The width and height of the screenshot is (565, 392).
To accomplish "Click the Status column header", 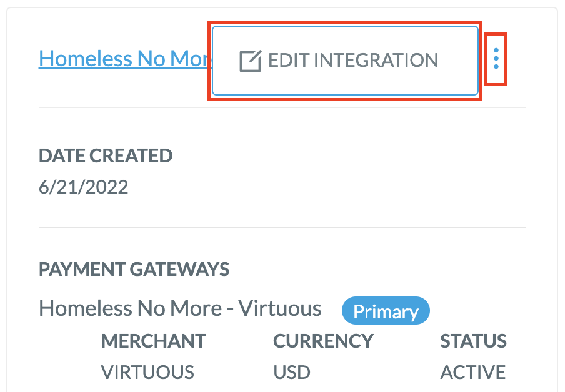I will point(473,341).
